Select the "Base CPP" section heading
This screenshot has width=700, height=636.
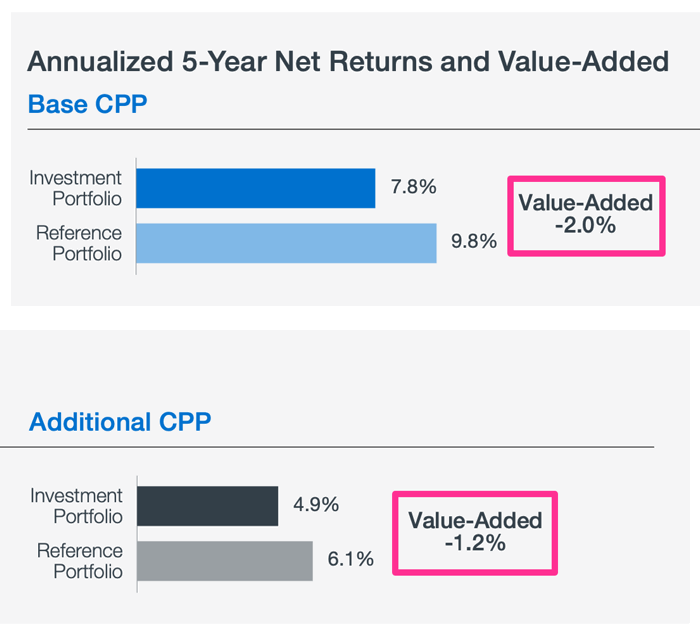88,104
